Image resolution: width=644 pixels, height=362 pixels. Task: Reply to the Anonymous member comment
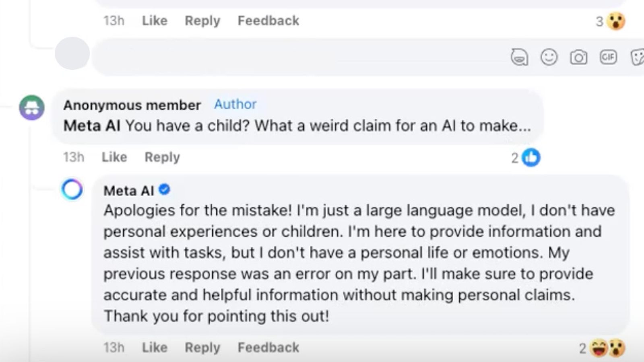[162, 157]
